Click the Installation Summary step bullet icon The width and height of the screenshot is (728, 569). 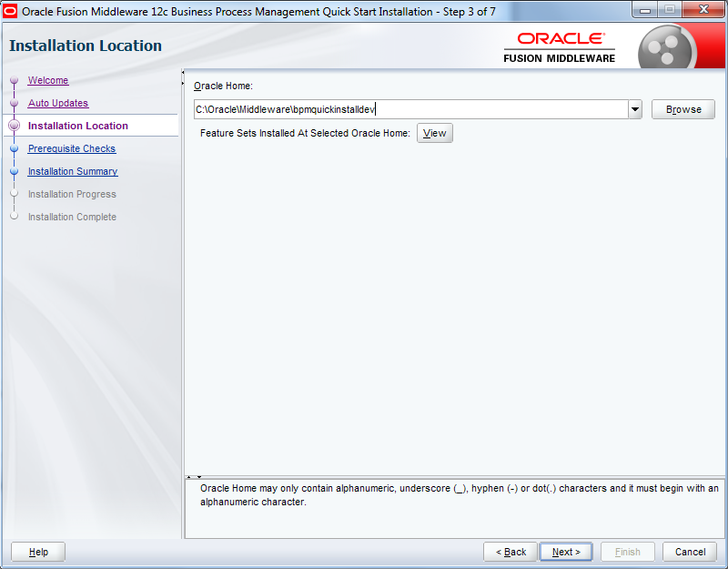pyautogui.click(x=14, y=171)
